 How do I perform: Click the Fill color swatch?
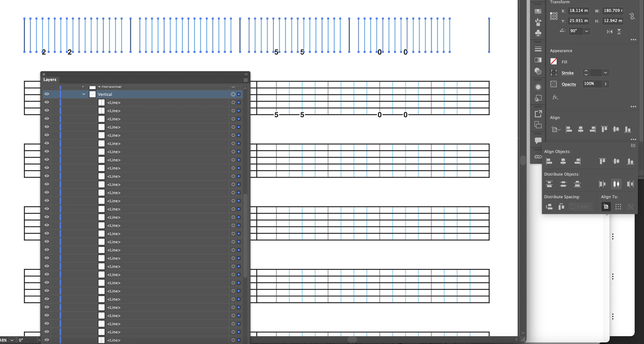coord(554,62)
